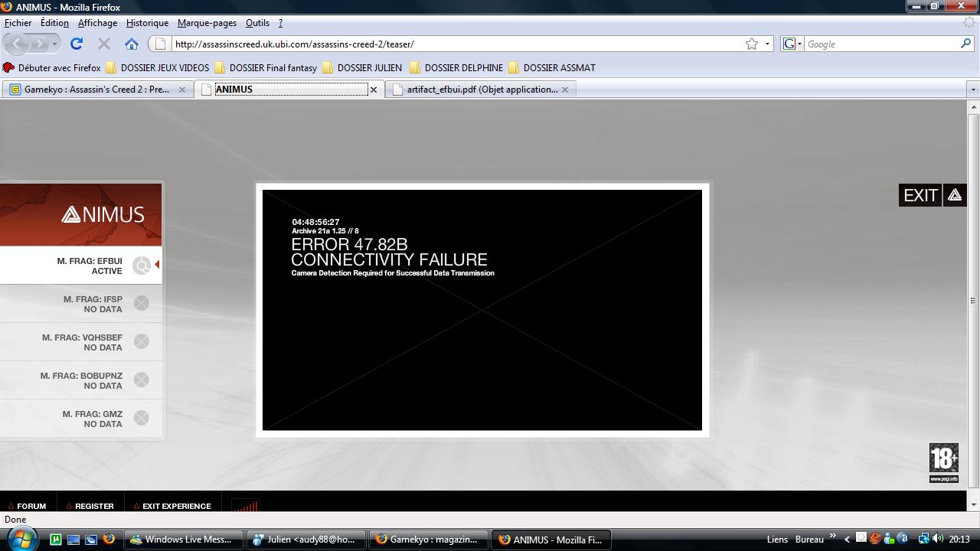Open the DOSSIER JEUX VIDEOS bookmark folder
Image resolution: width=980 pixels, height=551 pixels.
coord(158,67)
